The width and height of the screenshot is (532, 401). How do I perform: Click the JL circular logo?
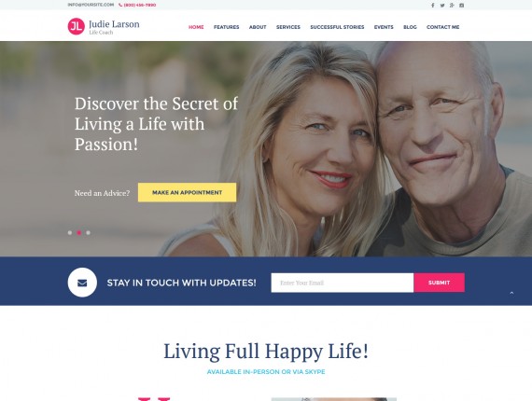point(76,26)
